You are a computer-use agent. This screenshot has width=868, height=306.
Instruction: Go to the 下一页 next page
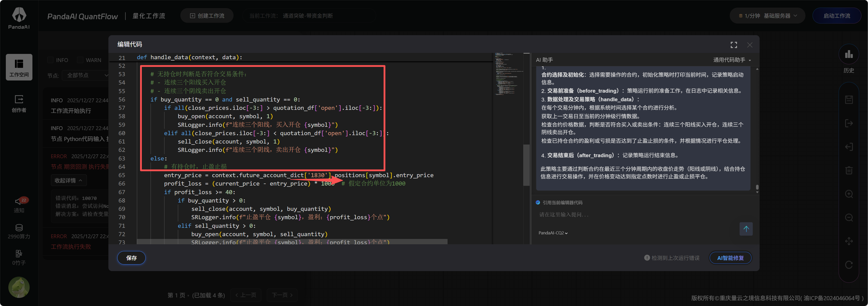click(x=282, y=295)
